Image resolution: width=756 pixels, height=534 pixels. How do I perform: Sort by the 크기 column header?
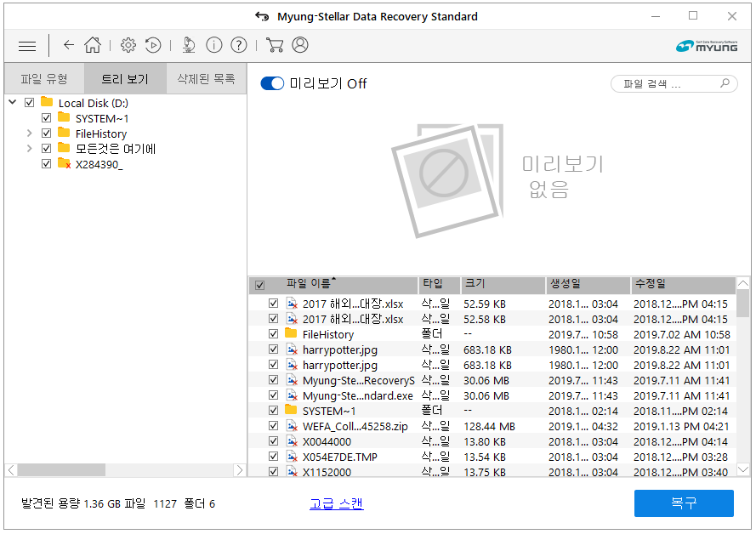pos(503,285)
